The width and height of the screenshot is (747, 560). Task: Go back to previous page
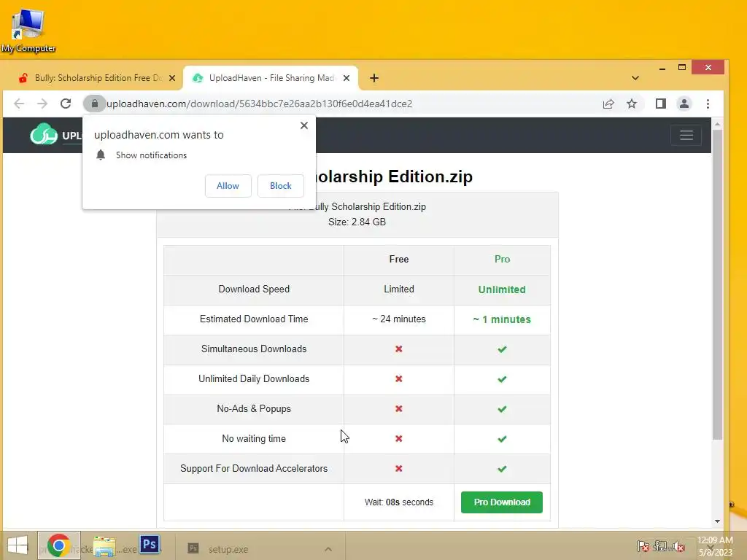(x=19, y=104)
